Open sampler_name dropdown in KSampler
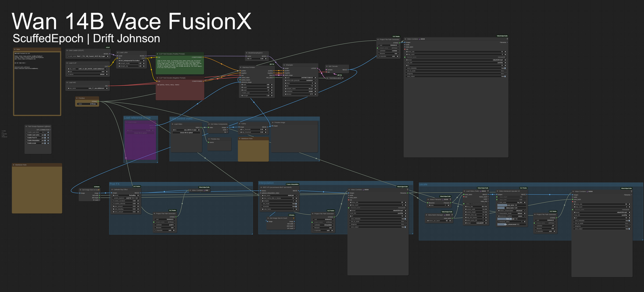This screenshot has width=644, height=292. [300, 89]
